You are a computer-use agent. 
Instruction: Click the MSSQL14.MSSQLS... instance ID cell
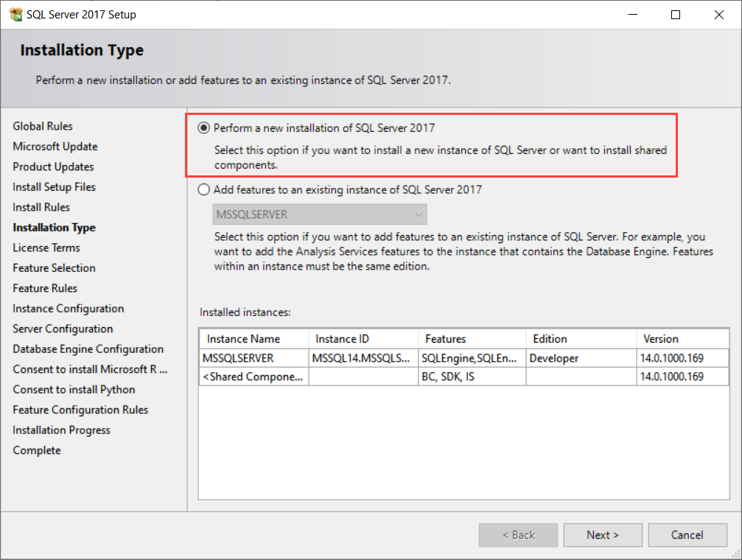(x=363, y=358)
